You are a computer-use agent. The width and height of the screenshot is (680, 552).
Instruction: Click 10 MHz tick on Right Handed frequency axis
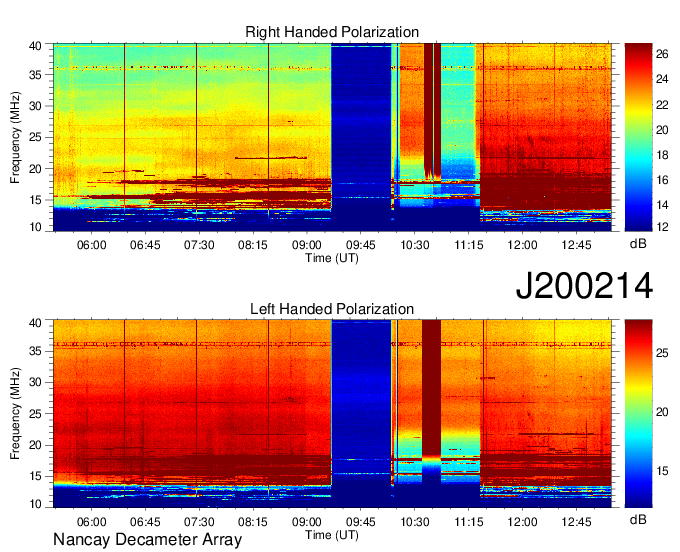click(x=35, y=227)
